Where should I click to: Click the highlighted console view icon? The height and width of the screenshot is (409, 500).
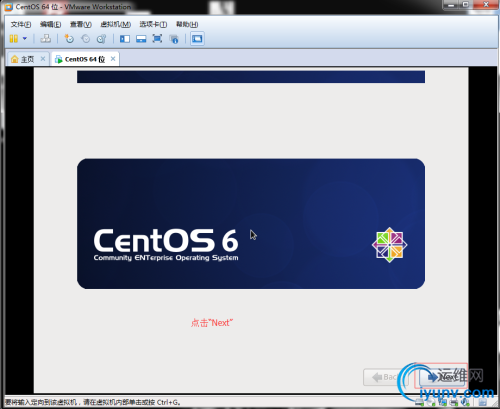coord(197,39)
